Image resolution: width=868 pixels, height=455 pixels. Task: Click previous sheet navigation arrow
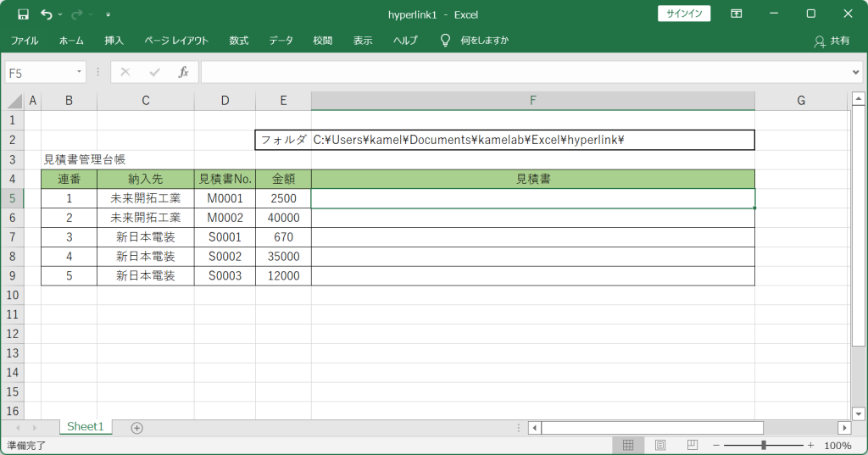(x=18, y=428)
